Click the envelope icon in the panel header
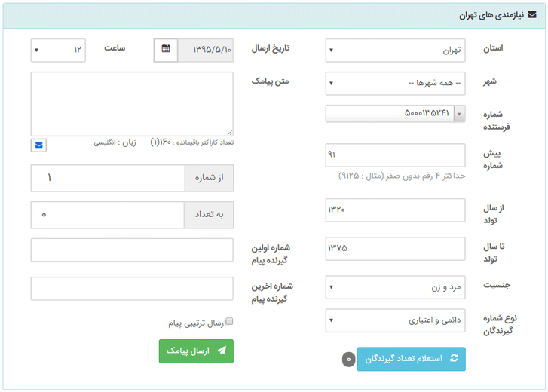The height and width of the screenshot is (392, 548). tap(531, 14)
